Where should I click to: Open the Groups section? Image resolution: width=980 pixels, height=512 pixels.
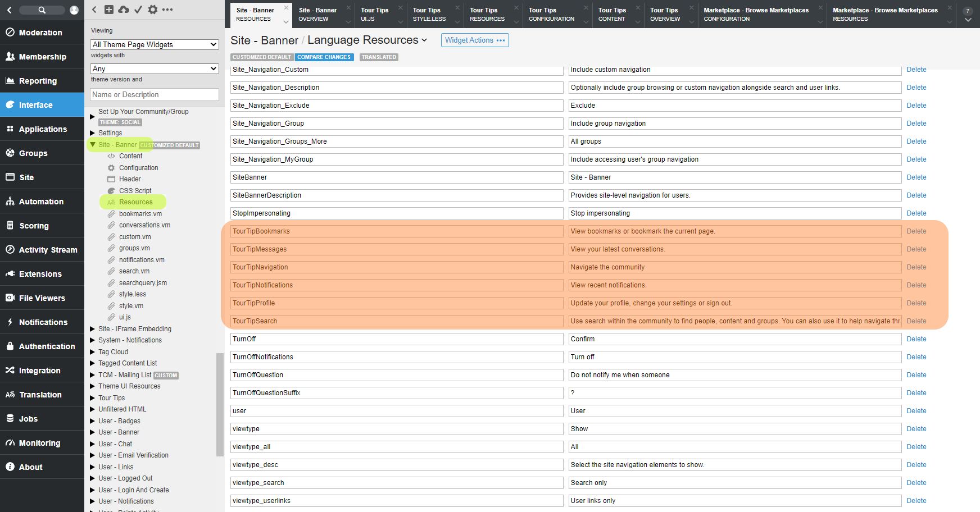point(42,153)
